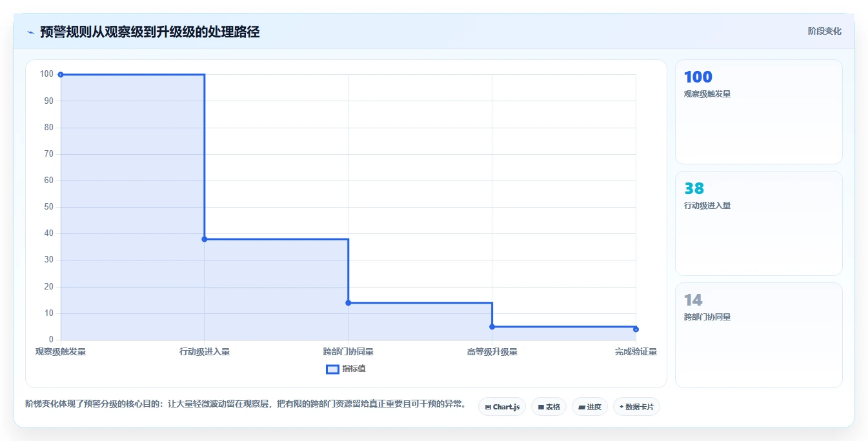Open the 跨部门协同量 card showing 14
This screenshot has height=441, width=868.
tap(759, 335)
